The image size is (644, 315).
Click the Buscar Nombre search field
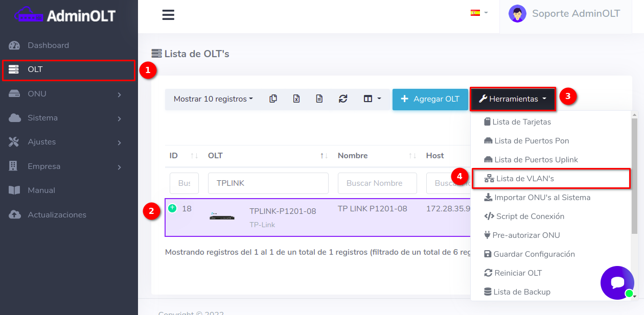point(377,183)
